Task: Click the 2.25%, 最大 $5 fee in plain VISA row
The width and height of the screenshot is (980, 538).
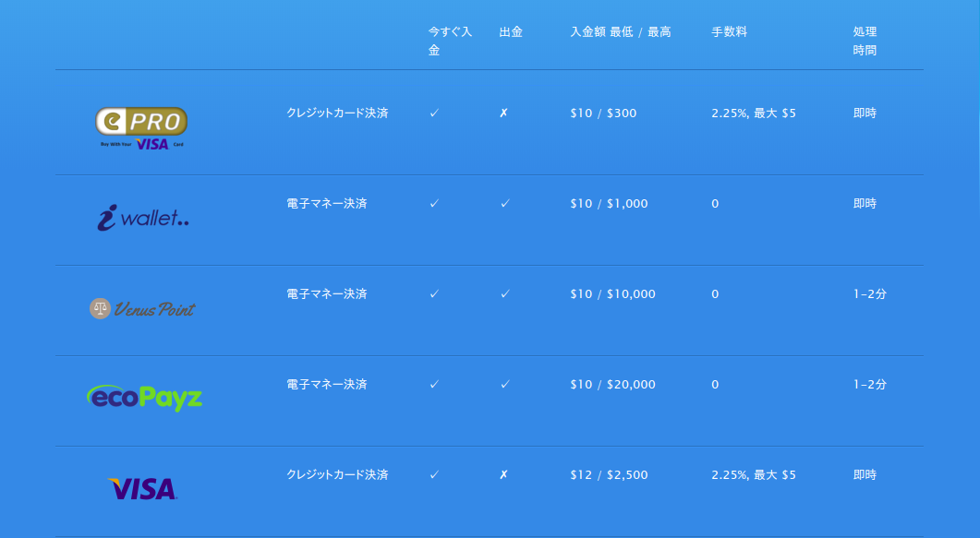Action: 754,475
